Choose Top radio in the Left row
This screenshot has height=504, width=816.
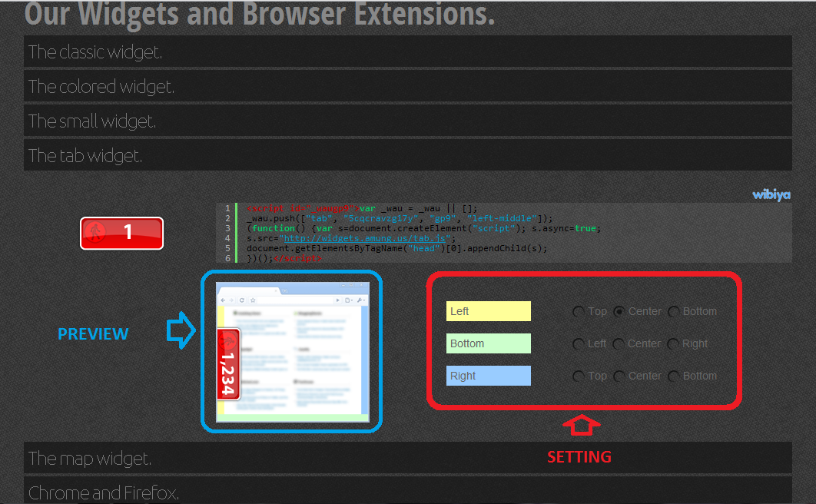click(578, 312)
